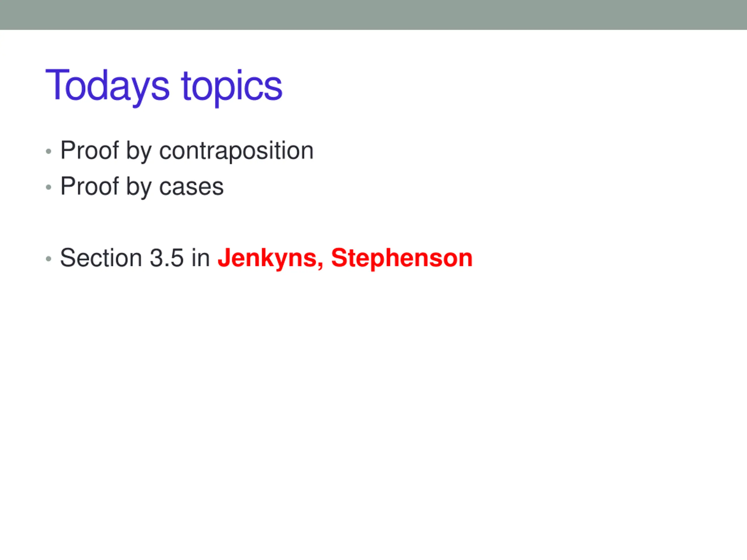Click the bullet dot before 'Section 3.5'
Image resolution: width=747 pixels, height=560 pixels.
pos(49,259)
